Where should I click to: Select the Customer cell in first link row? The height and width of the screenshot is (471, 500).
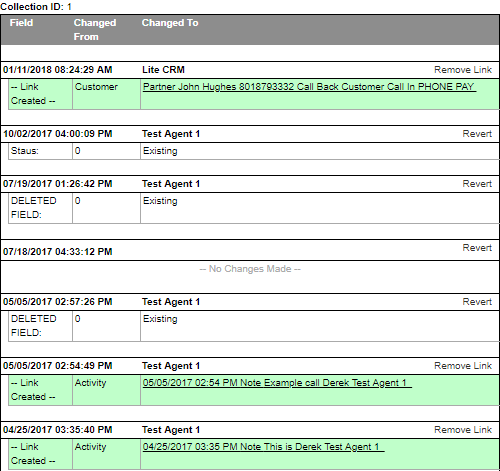pos(96,87)
